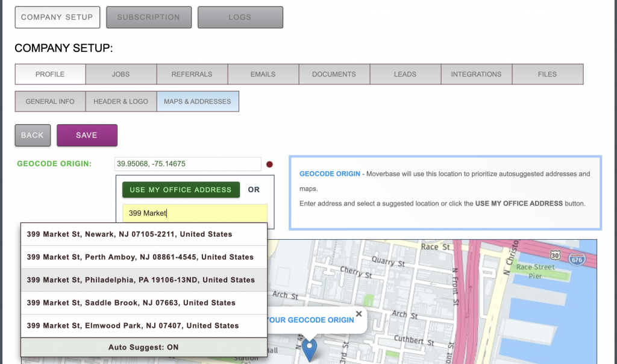Click the red status dot beside coordinates
Image resolution: width=617 pixels, height=364 pixels.
[x=270, y=164]
